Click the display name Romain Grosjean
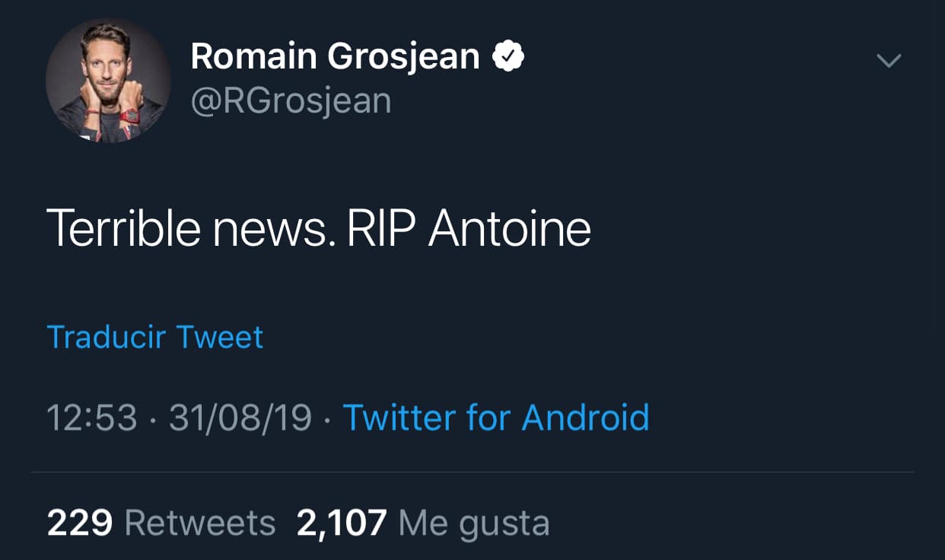The image size is (945, 560). coord(335,57)
